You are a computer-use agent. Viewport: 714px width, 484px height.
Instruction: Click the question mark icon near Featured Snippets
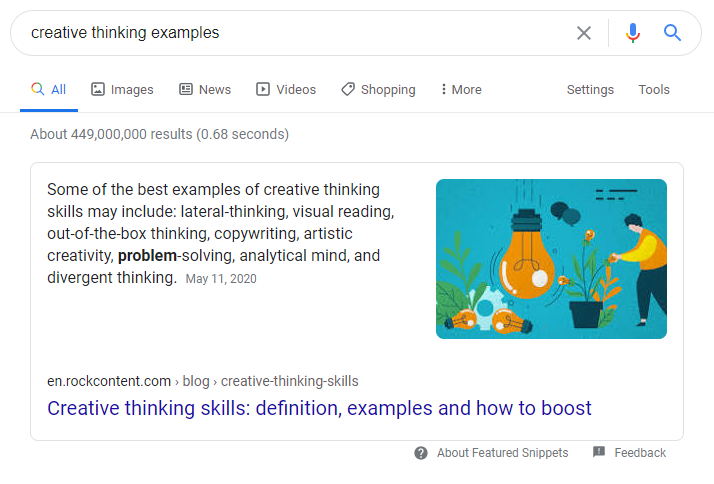tap(422, 453)
